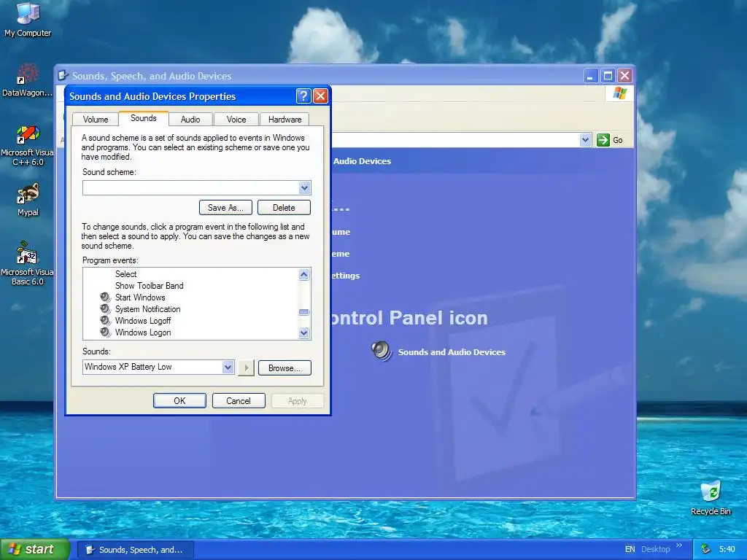Click speaker icon next to System Notification event
The image size is (747, 560).
(x=105, y=309)
